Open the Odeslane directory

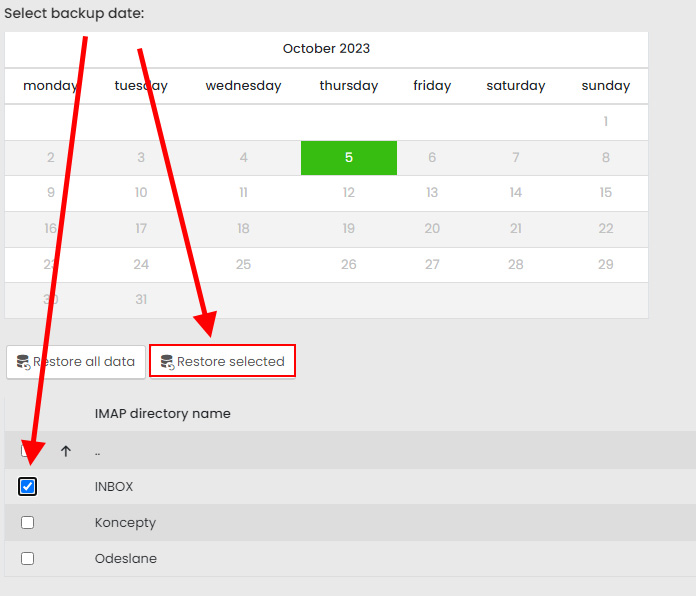125,559
